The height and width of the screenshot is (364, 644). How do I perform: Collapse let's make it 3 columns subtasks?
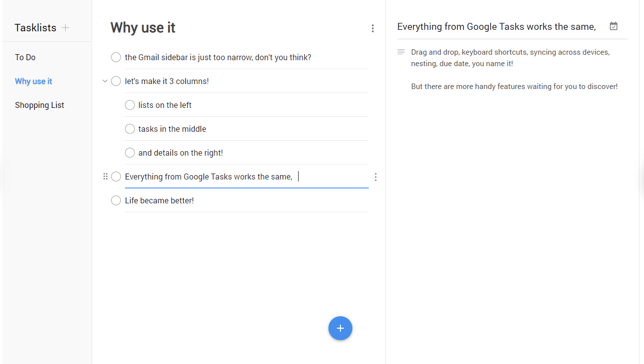tap(105, 81)
